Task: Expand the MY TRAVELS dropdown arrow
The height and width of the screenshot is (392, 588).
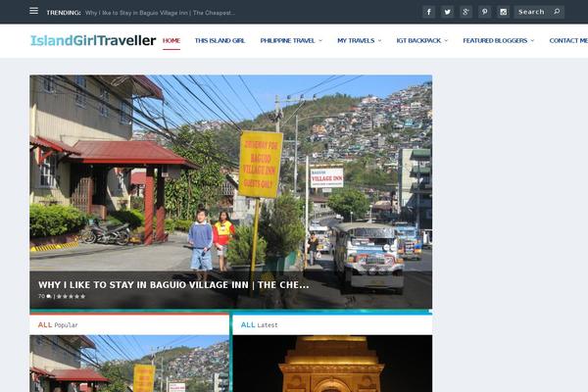Action: (x=379, y=40)
